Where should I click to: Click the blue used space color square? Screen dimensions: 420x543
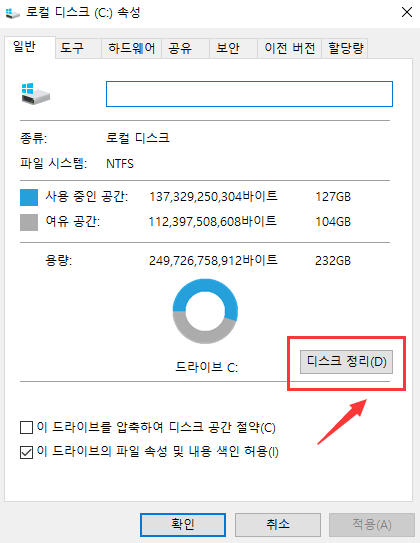29,197
